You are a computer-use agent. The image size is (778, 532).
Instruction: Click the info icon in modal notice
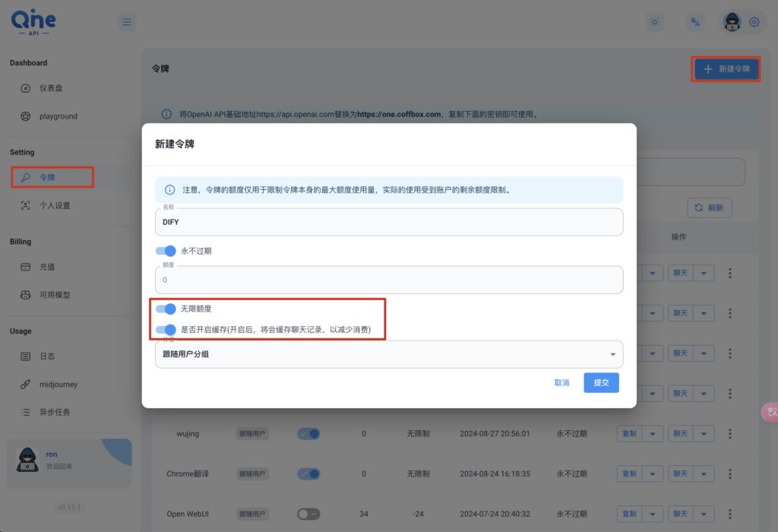(x=169, y=189)
